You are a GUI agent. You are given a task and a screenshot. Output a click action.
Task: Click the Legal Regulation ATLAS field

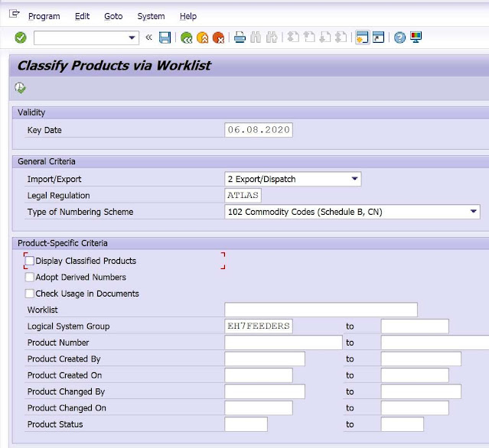(x=243, y=196)
